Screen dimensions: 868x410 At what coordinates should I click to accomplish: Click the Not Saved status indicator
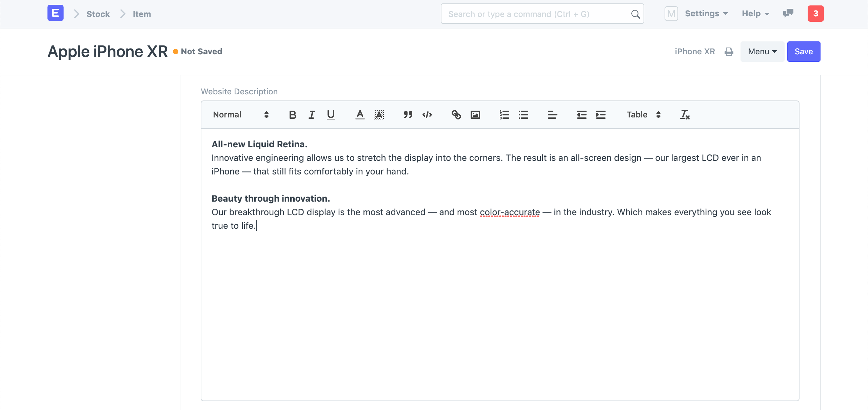pos(198,52)
